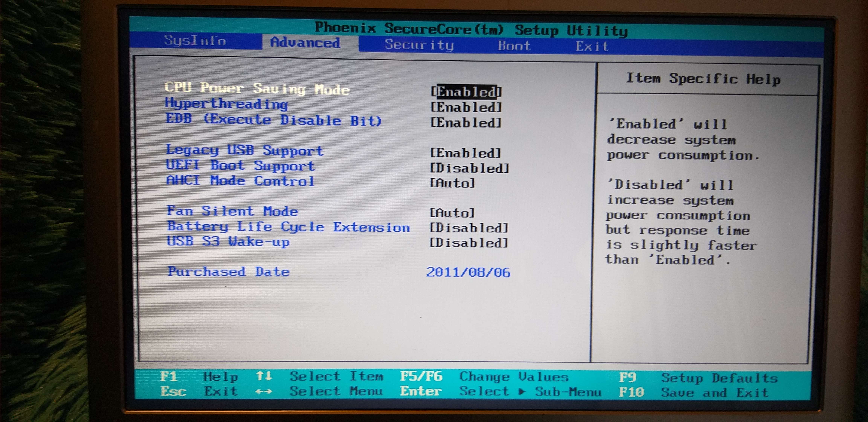Image resolution: width=868 pixels, height=422 pixels.
Task: Open the Exit menu tab
Action: (592, 46)
